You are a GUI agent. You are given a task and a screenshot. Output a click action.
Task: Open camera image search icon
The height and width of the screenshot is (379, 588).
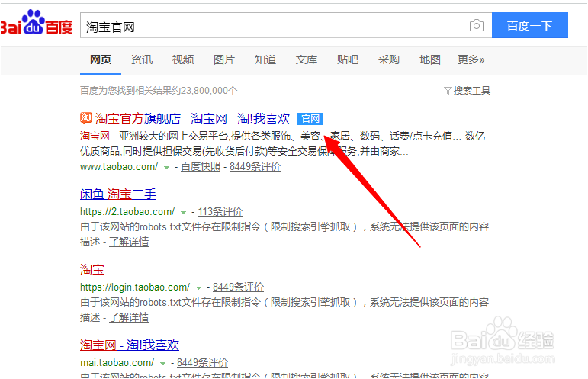(476, 25)
